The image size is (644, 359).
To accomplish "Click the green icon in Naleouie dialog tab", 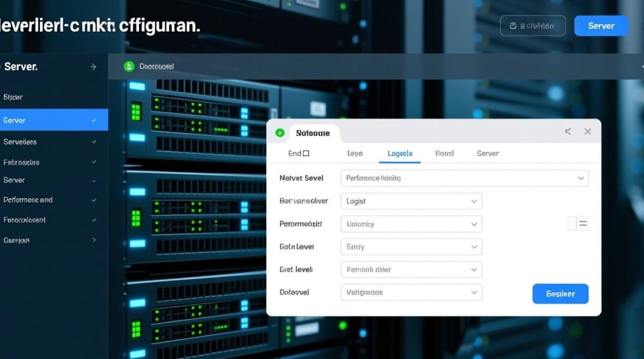I will pyautogui.click(x=280, y=133).
